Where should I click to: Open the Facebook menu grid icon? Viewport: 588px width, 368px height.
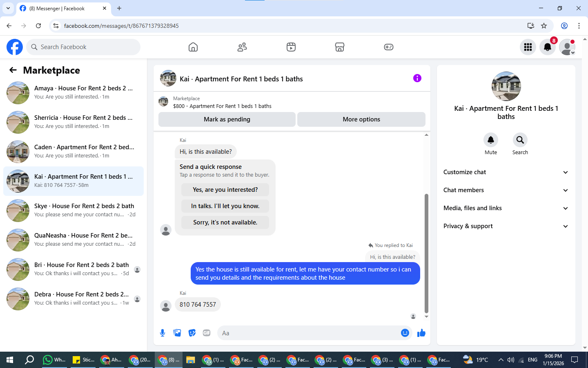pyautogui.click(x=528, y=47)
